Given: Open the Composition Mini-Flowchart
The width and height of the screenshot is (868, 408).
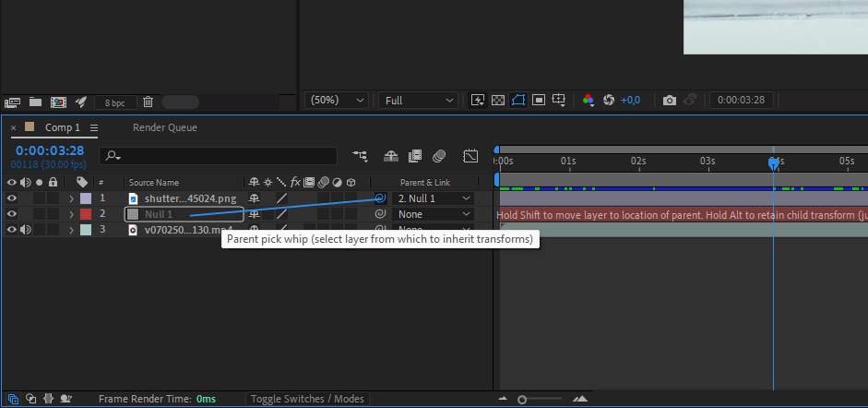Looking at the screenshot, I should 360,156.
